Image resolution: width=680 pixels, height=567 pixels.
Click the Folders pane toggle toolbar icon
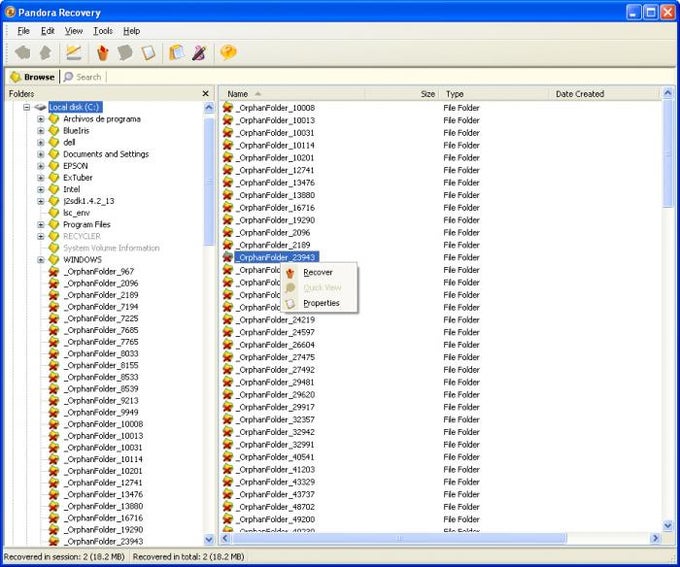pyautogui.click(x=74, y=53)
